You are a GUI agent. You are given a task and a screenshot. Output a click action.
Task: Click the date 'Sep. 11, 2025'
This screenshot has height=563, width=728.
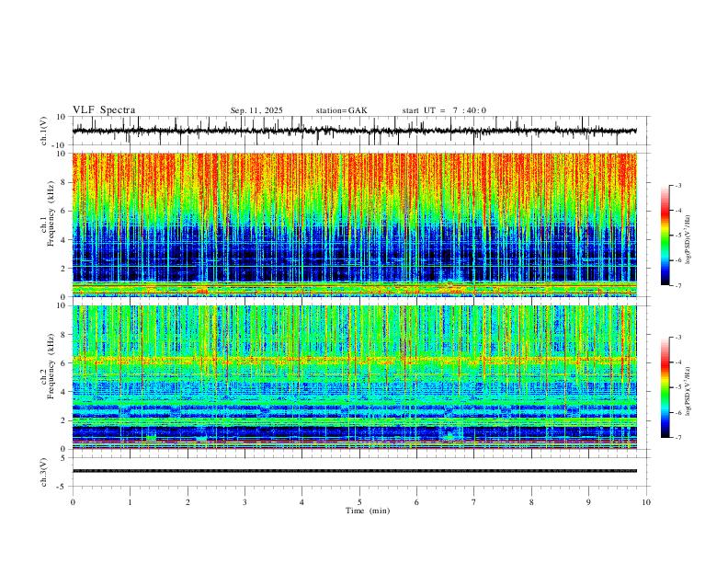[256, 110]
